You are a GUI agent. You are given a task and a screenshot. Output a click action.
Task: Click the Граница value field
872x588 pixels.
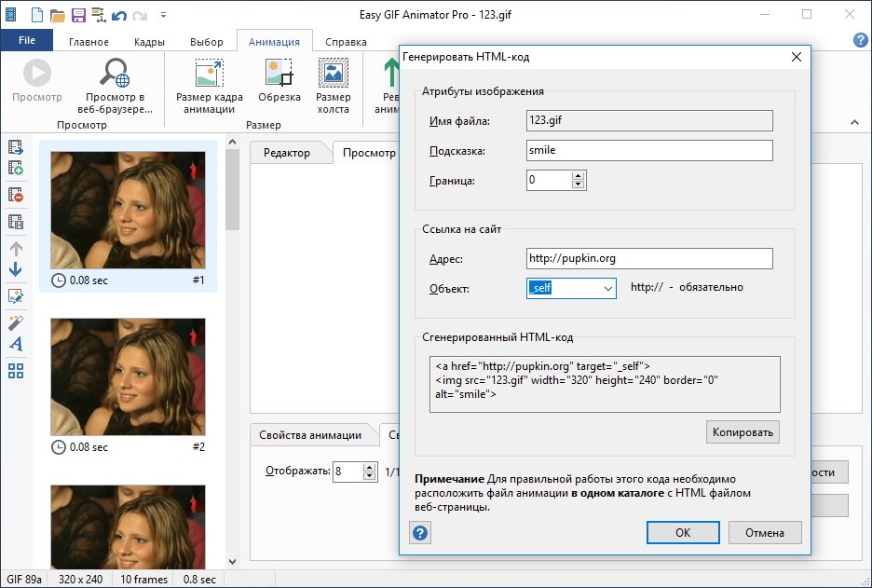tap(549, 180)
